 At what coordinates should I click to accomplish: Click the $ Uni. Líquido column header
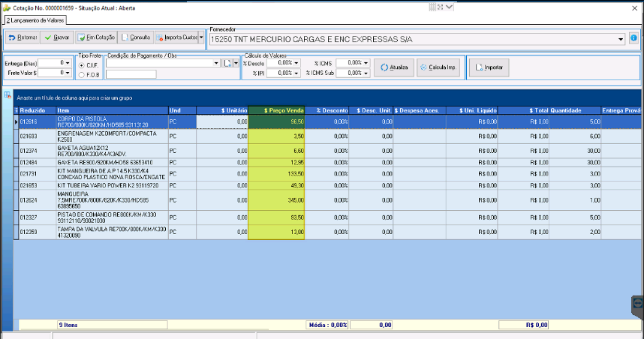coord(472,110)
